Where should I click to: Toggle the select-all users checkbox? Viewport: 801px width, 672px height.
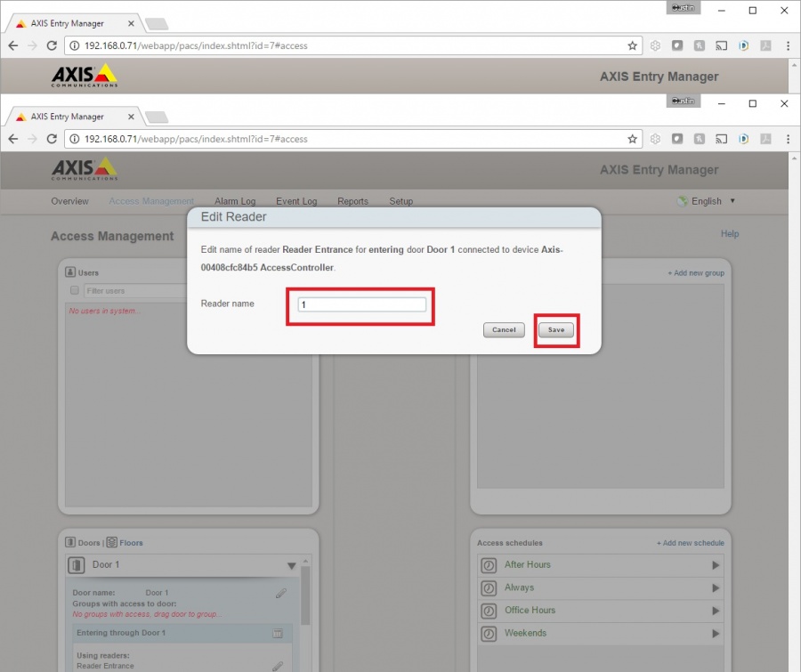pyautogui.click(x=75, y=290)
